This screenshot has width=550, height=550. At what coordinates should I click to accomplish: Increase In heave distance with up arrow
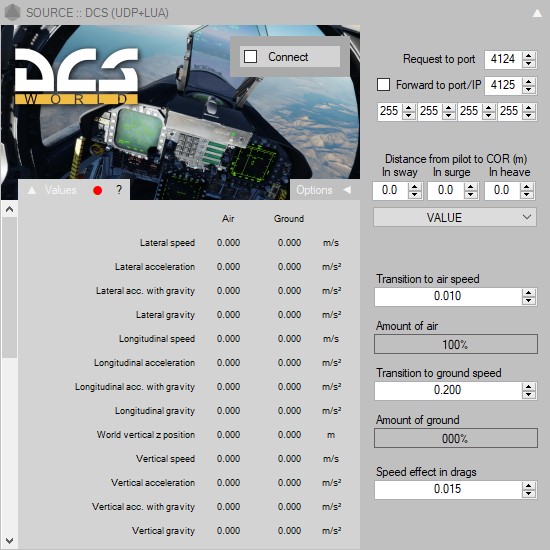click(x=527, y=187)
